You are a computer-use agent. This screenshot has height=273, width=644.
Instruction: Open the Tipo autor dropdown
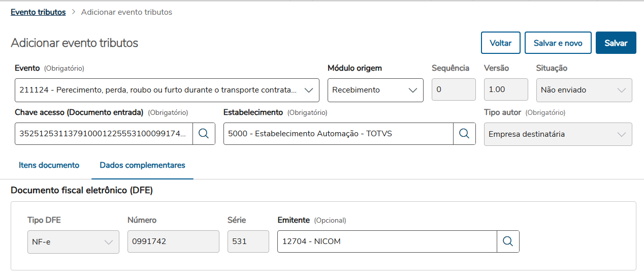621,134
